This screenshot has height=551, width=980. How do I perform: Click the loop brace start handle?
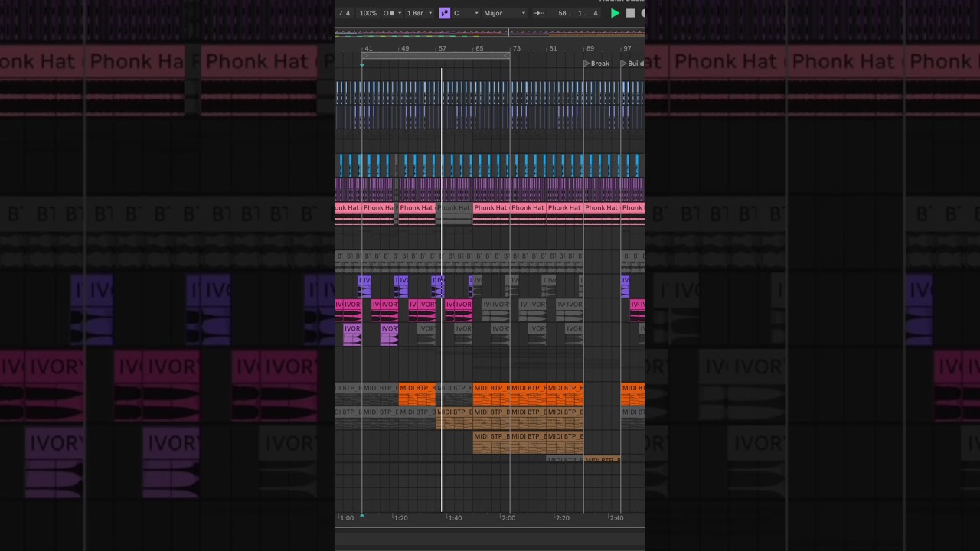point(364,56)
